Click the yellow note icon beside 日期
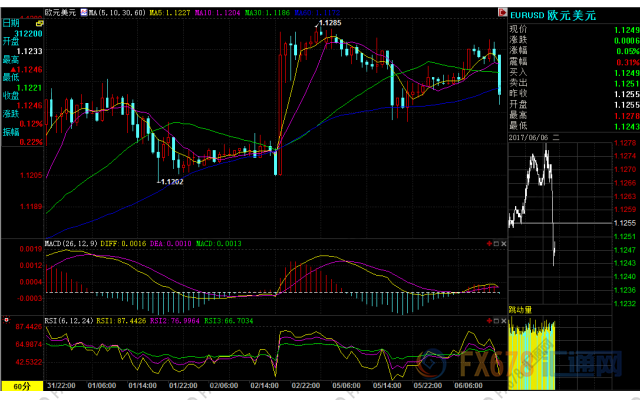Viewport: 640px width, 400px height. tap(40, 18)
